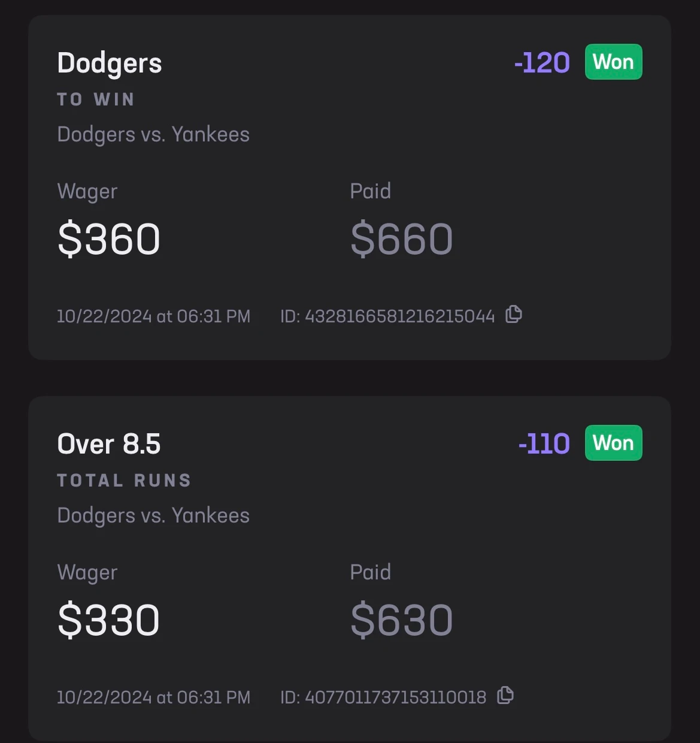Click the $330 wager amount
This screenshot has width=700, height=743.
tap(109, 620)
